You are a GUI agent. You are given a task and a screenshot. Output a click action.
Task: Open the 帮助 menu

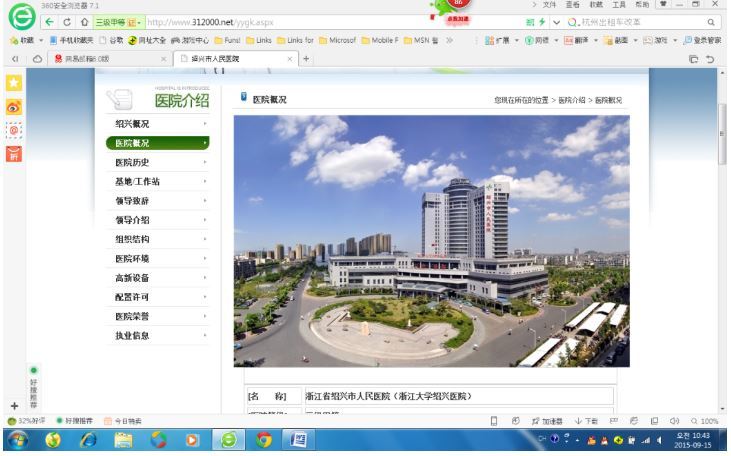point(642,4)
